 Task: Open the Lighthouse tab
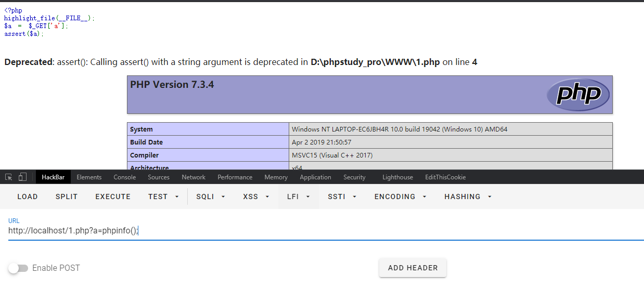(x=397, y=177)
